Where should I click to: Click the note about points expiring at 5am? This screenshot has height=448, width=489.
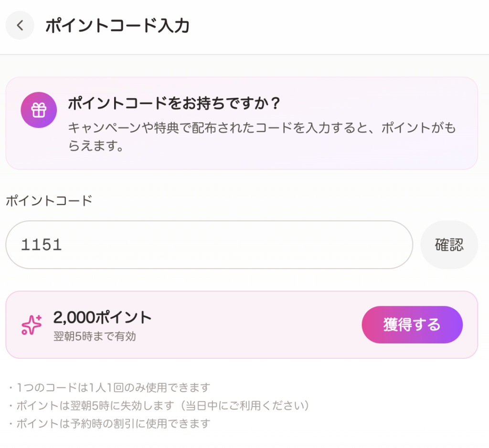click(159, 406)
